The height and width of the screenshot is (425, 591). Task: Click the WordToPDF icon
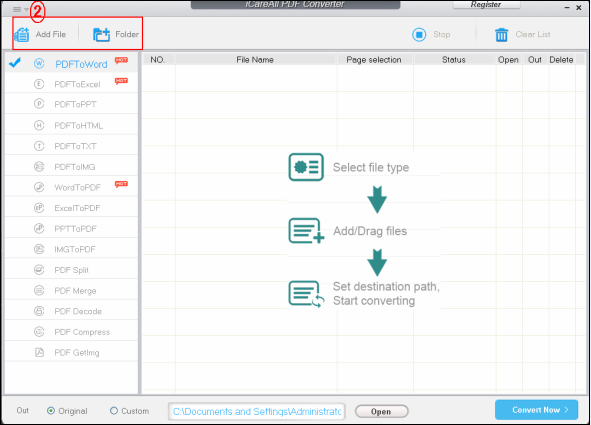(x=39, y=187)
